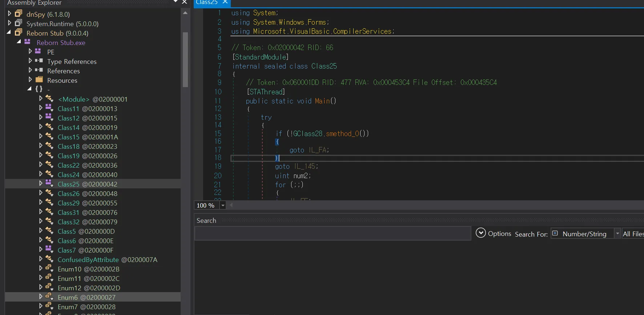644x315 pixels.
Task: Close the Class25 tab
Action: coord(225,2)
